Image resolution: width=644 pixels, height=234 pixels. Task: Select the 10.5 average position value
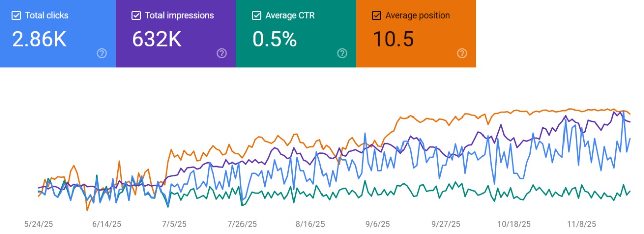click(x=393, y=39)
